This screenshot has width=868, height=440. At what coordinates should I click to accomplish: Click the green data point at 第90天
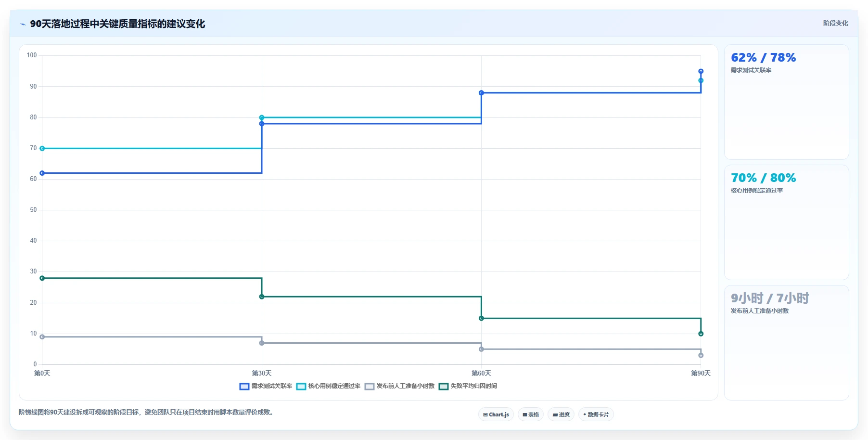[x=701, y=334]
